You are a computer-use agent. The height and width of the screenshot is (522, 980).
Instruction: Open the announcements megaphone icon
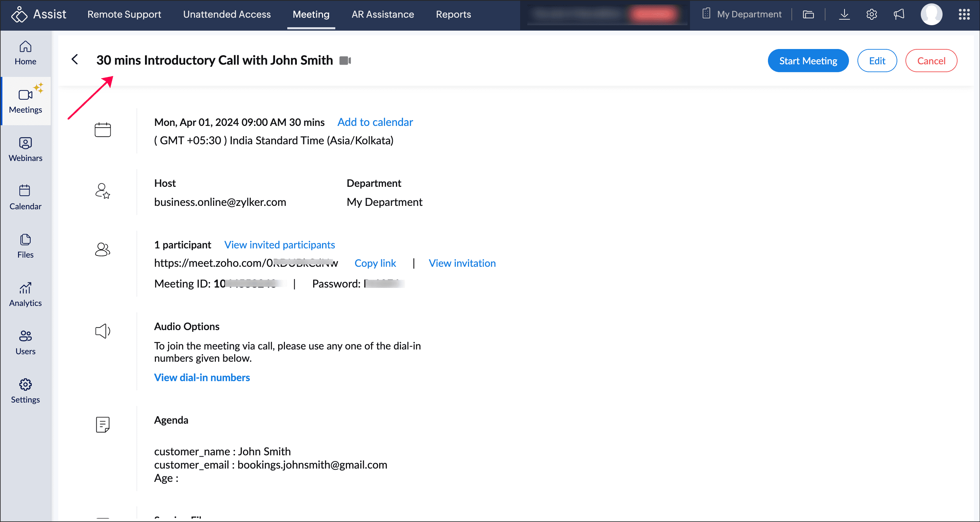click(x=899, y=14)
